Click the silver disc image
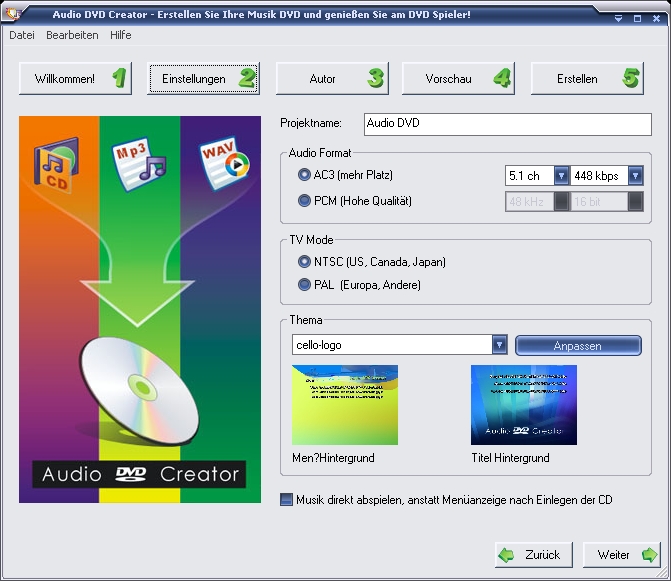Image resolution: width=671 pixels, height=581 pixels. [140, 391]
